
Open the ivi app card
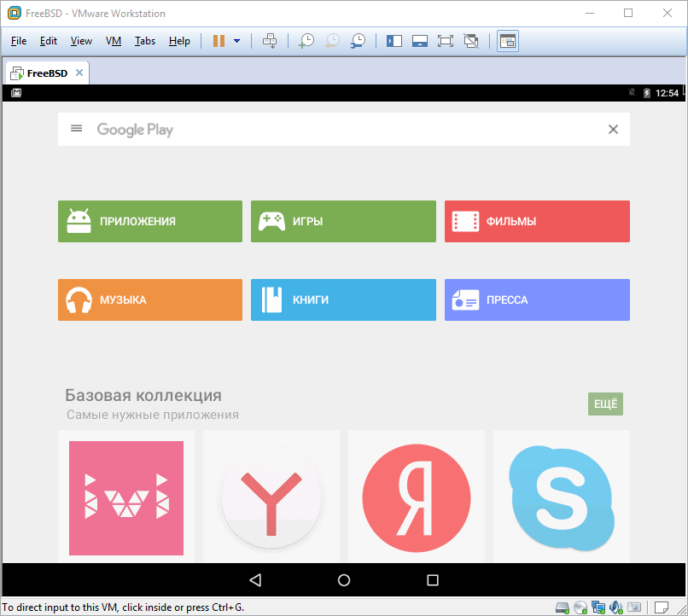coord(126,497)
